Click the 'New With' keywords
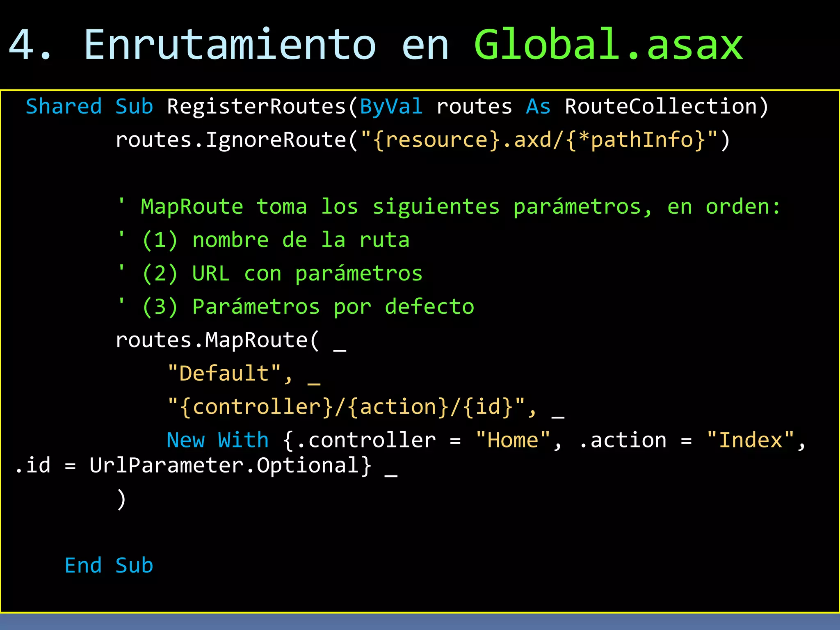Image resolution: width=840 pixels, height=630 pixels. (x=217, y=440)
